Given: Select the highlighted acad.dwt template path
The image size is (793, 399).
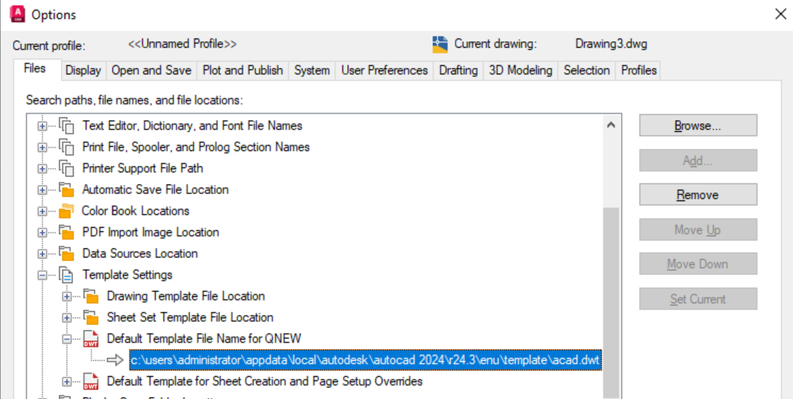Looking at the screenshot, I should (x=365, y=361).
